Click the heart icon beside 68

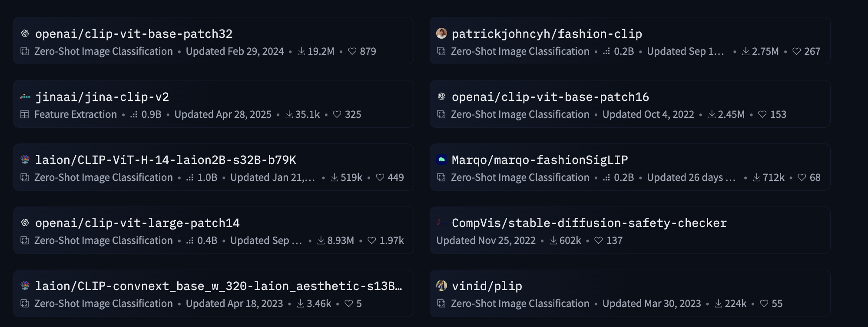point(802,177)
